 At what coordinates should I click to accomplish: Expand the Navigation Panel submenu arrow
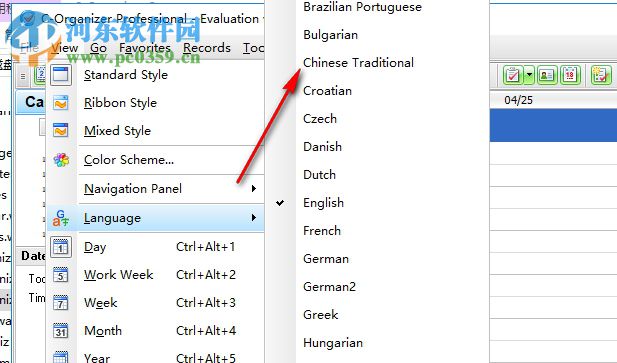pos(254,189)
